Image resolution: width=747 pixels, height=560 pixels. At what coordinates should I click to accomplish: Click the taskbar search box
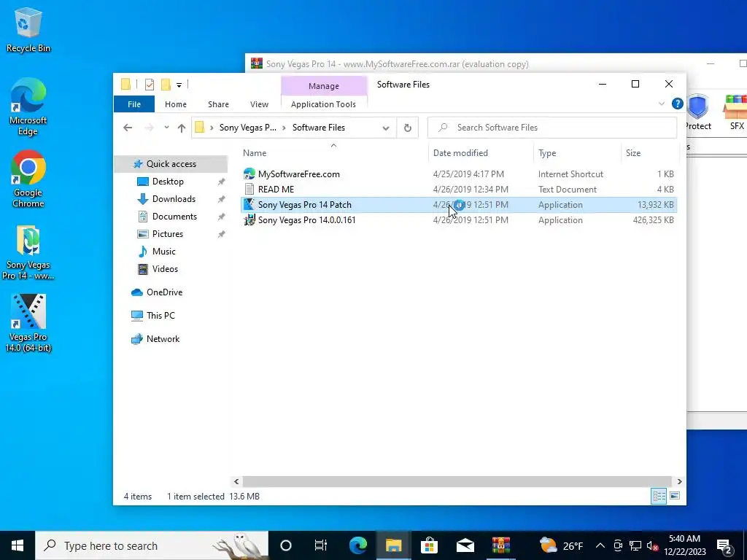(152, 545)
